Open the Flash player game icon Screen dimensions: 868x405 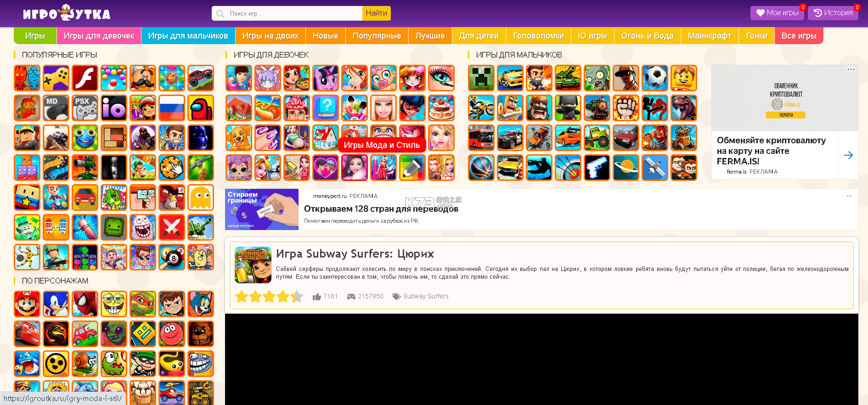(x=85, y=78)
